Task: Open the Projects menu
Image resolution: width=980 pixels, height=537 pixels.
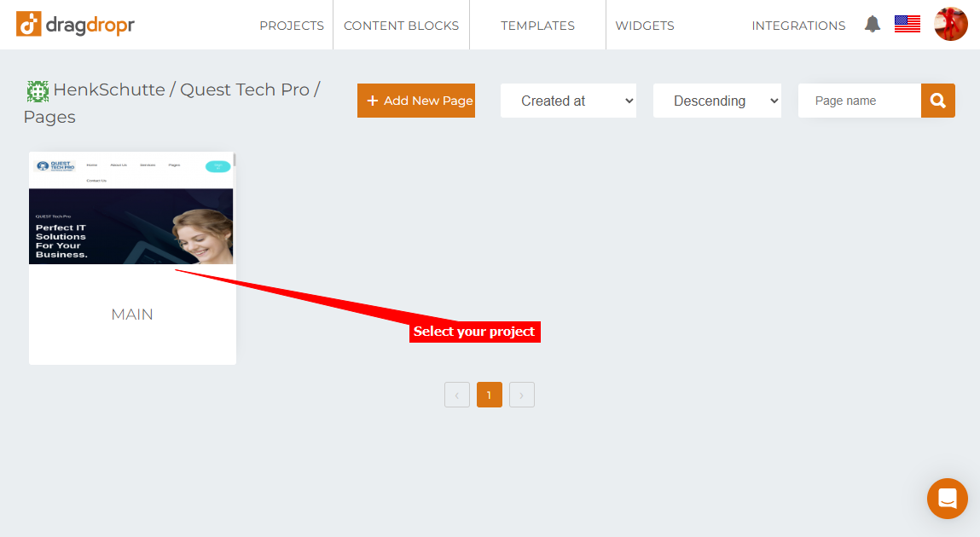Action: pos(292,26)
